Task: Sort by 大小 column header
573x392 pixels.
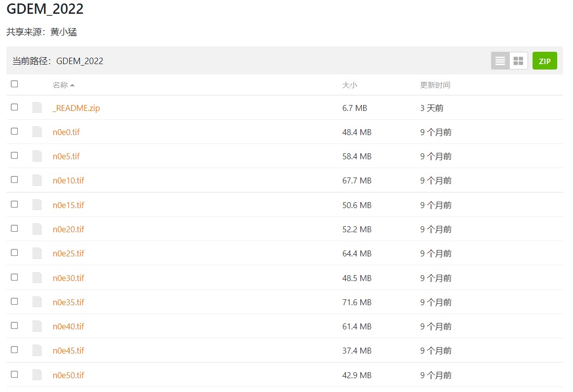Action: 349,85
